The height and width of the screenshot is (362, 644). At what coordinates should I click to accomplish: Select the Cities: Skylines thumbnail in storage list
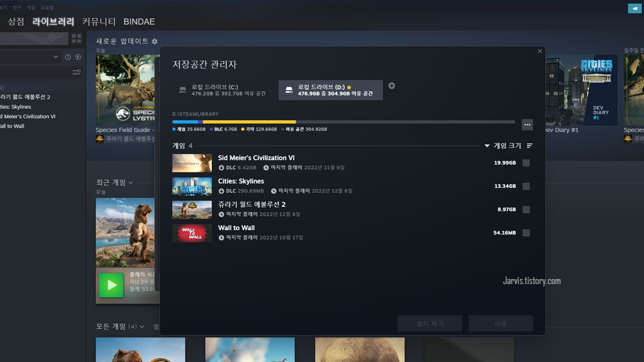coord(192,186)
